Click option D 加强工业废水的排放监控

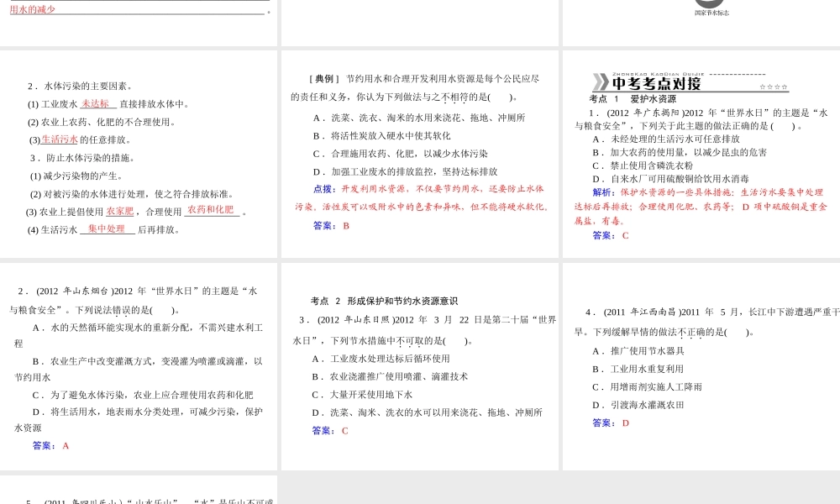click(406, 172)
